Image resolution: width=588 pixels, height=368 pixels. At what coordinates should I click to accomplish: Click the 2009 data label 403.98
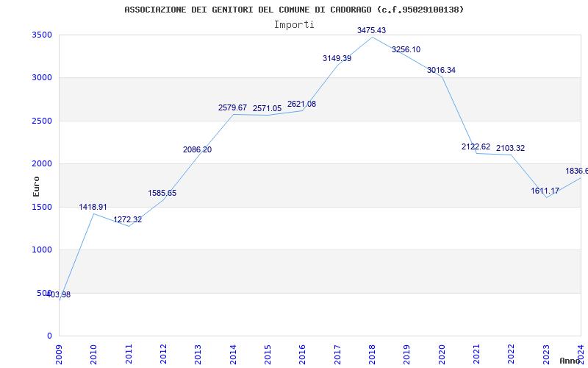58,295
